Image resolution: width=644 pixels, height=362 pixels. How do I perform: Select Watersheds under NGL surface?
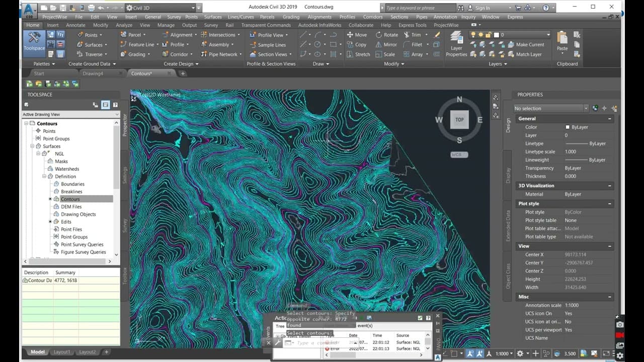coord(67,169)
